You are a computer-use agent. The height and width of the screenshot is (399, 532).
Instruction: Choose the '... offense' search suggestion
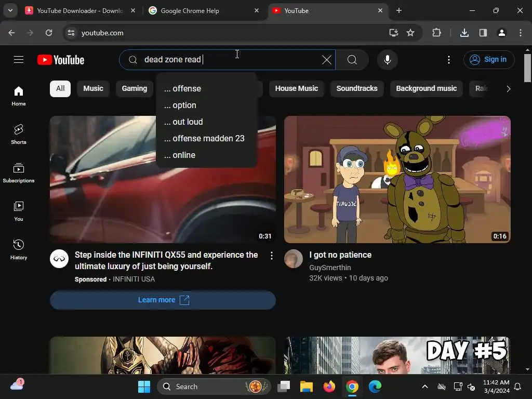(206, 88)
